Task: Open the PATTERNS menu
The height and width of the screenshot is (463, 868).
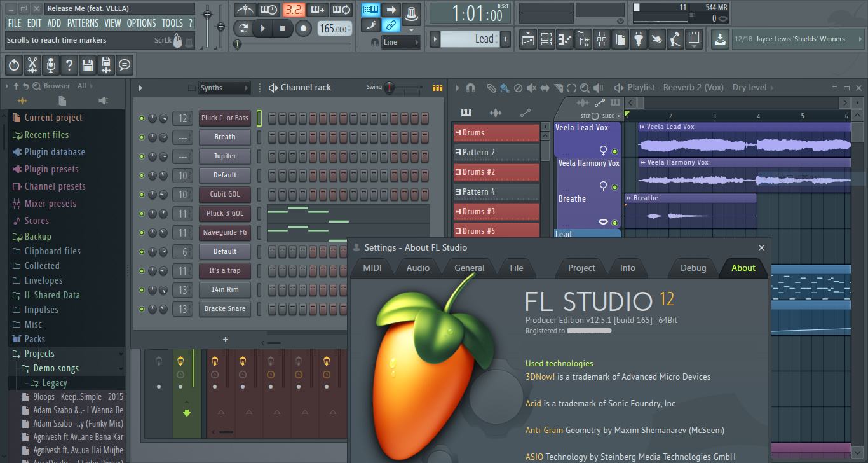Action: click(x=83, y=23)
